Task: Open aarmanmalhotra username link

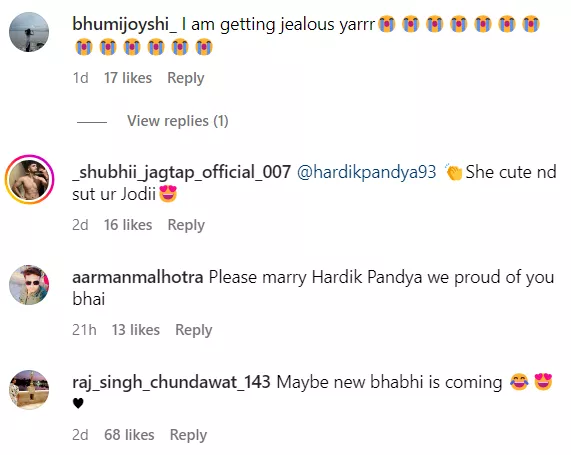Action: (x=138, y=277)
